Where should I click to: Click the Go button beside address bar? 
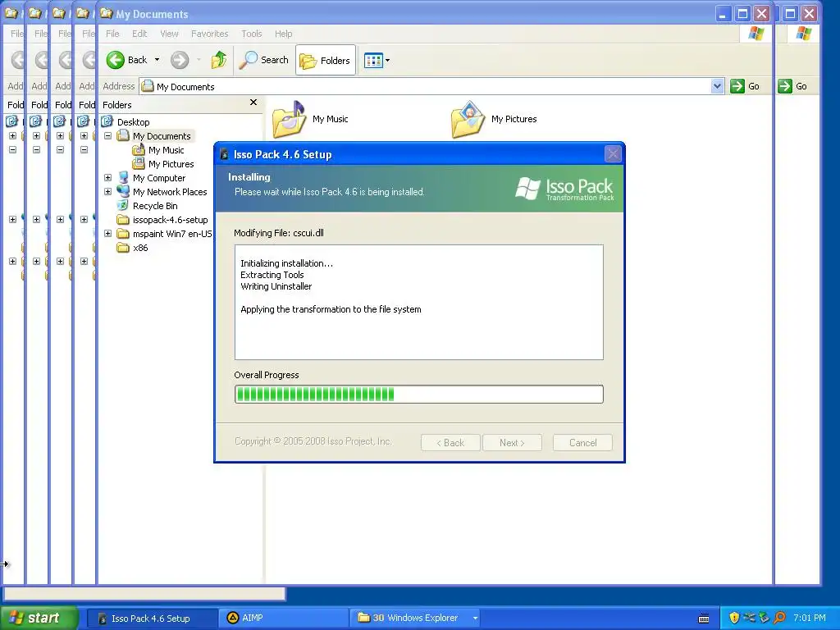point(745,86)
